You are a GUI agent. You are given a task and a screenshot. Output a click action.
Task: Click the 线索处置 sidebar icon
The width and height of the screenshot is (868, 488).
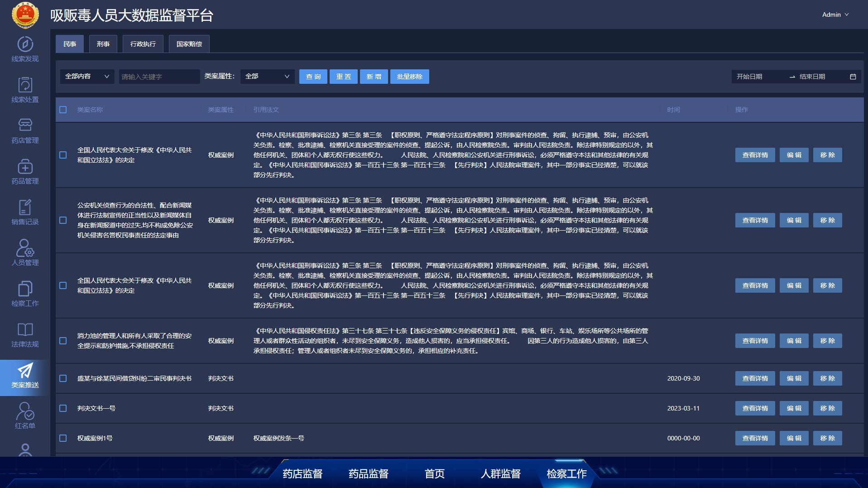coord(25,85)
